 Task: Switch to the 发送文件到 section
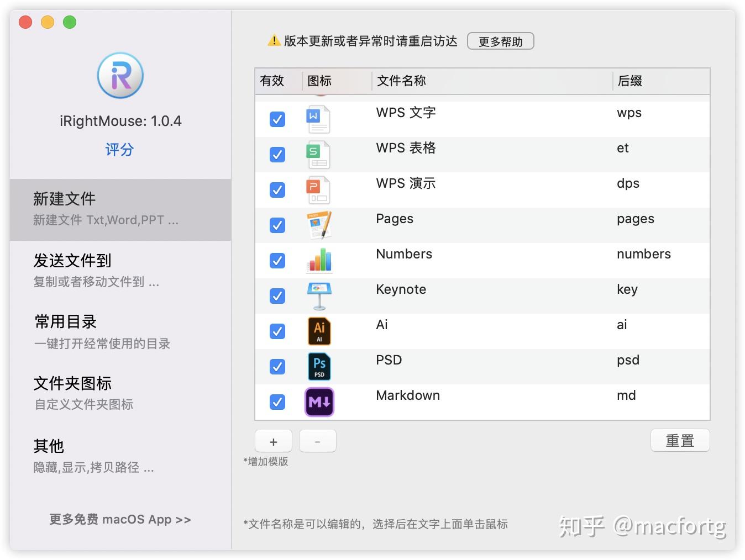click(72, 260)
